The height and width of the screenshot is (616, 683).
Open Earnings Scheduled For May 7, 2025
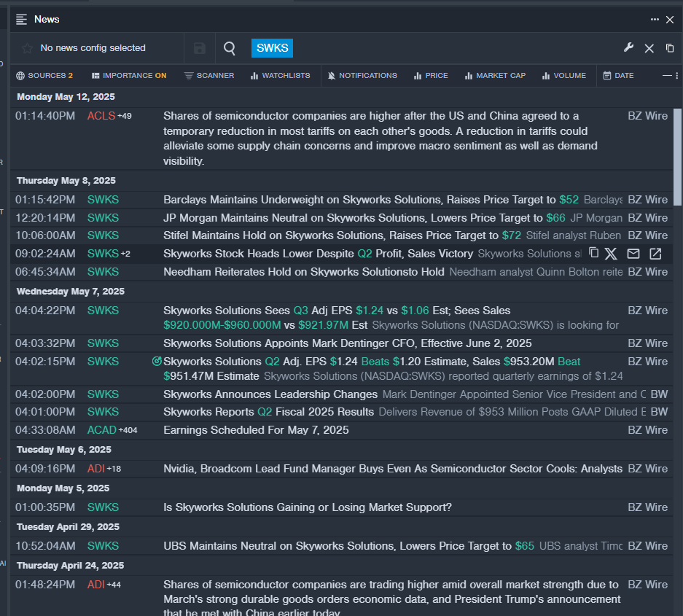[256, 430]
